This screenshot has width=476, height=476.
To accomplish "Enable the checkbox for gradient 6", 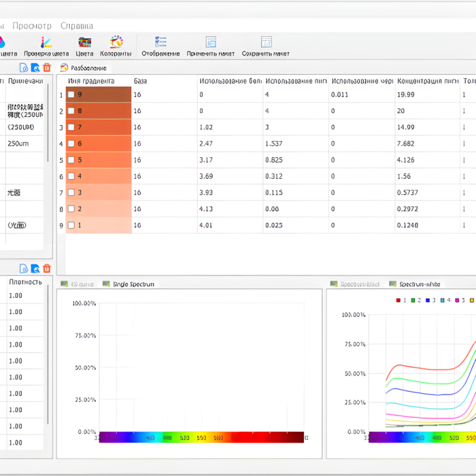I will click(71, 143).
